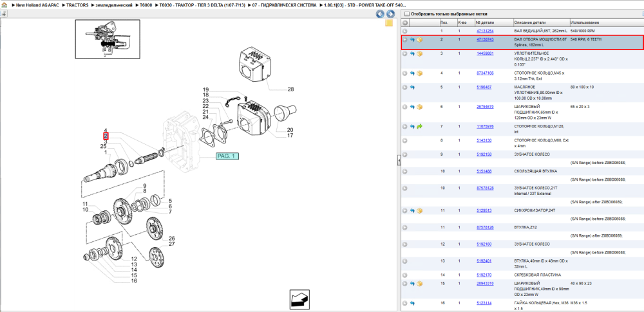The height and width of the screenshot is (312, 644).
Task: Open part number link 47131254
Action: click(x=485, y=31)
